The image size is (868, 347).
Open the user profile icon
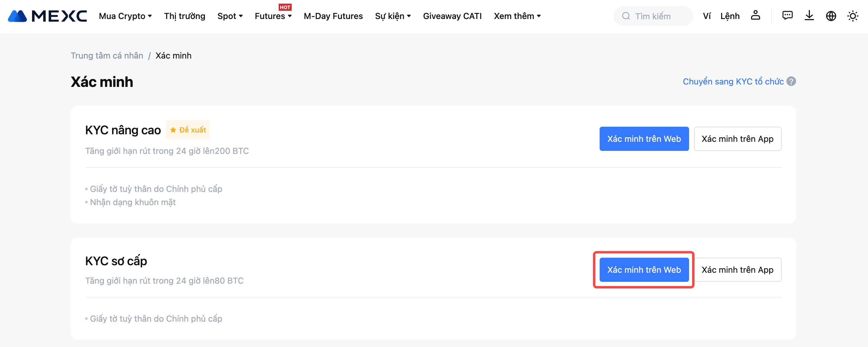756,15
